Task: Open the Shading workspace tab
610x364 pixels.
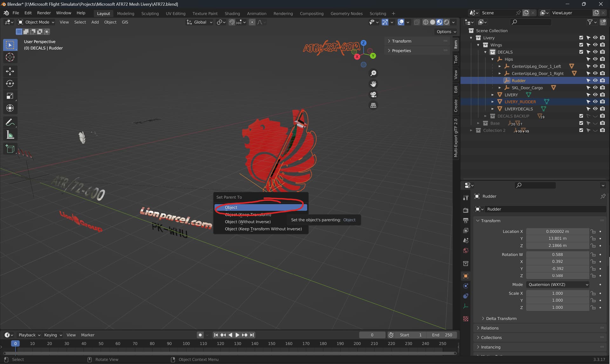Action: point(232,13)
